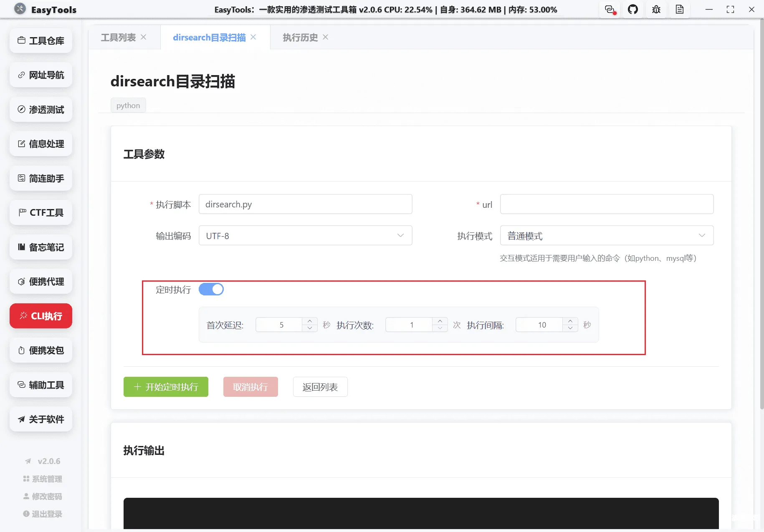Select the 渗透测试 sidebar icon
The width and height of the screenshot is (764, 532).
[40, 109]
